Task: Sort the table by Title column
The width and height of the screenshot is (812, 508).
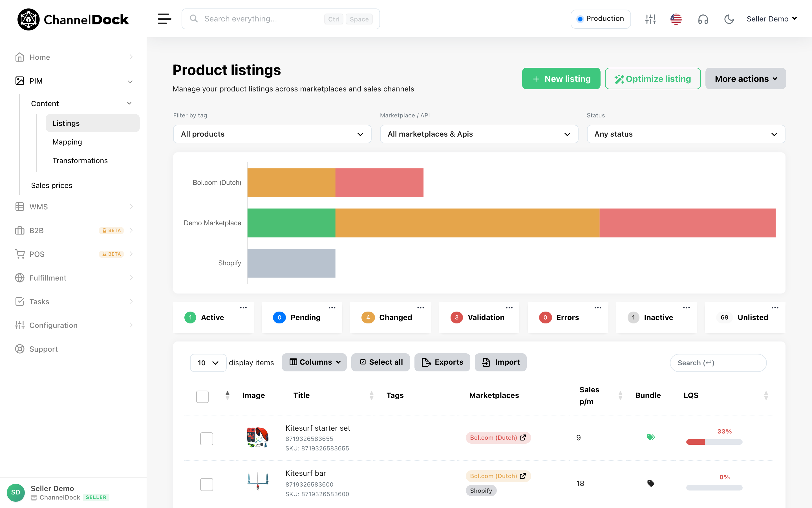Action: coord(371,395)
